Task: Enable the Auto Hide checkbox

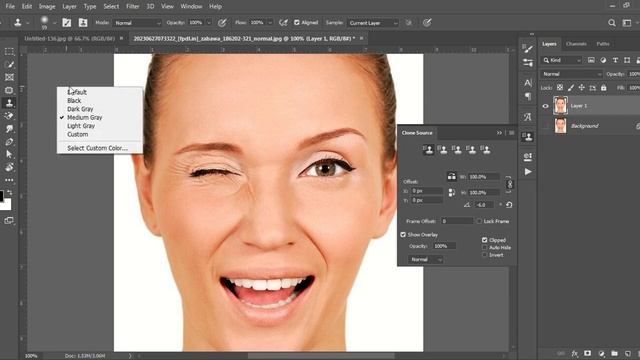Action: 484,247
